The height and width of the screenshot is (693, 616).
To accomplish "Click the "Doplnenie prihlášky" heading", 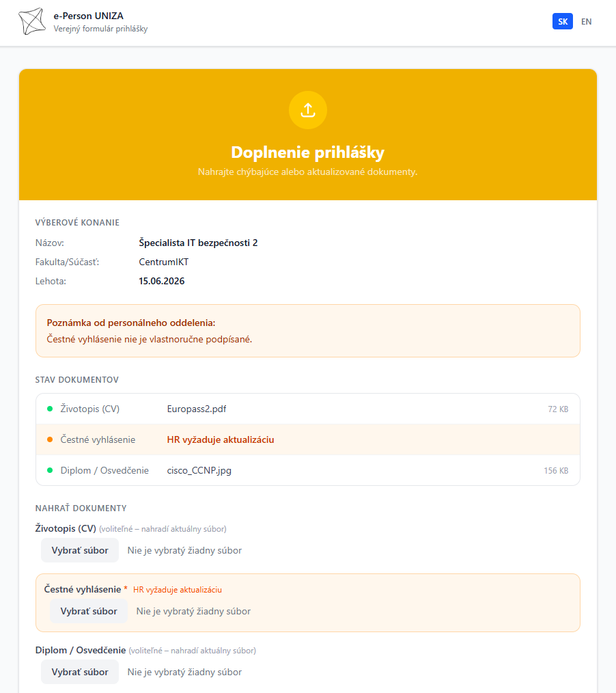I will (308, 152).
